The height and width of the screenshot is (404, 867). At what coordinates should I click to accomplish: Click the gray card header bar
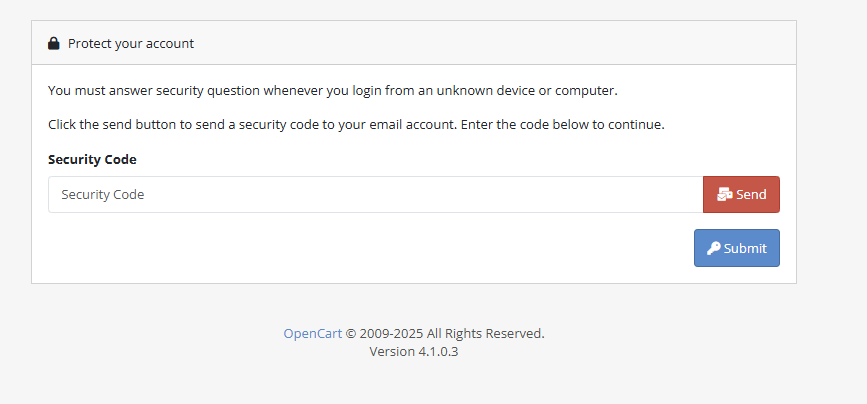[x=414, y=43]
